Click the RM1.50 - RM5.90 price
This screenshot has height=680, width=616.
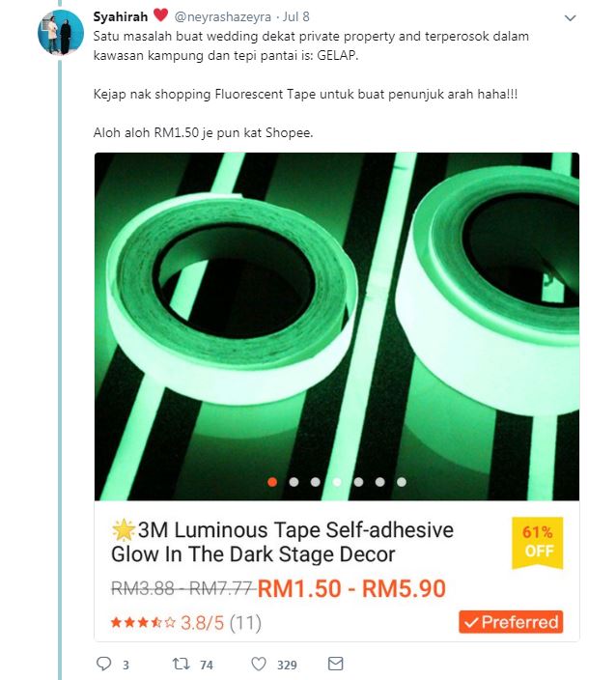(x=351, y=588)
